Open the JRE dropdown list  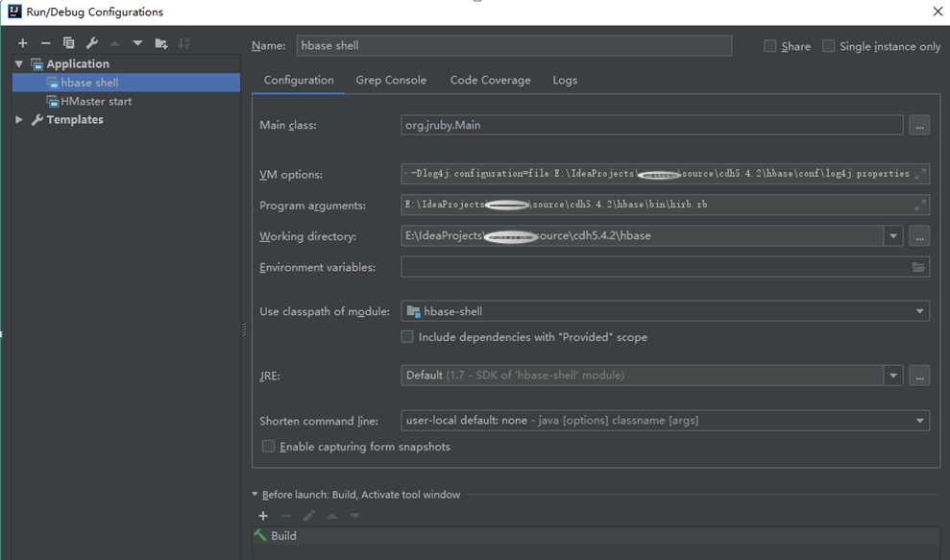point(893,376)
